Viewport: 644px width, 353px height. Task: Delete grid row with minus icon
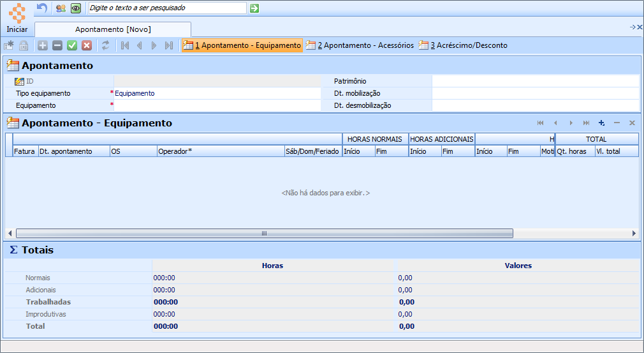(617, 123)
